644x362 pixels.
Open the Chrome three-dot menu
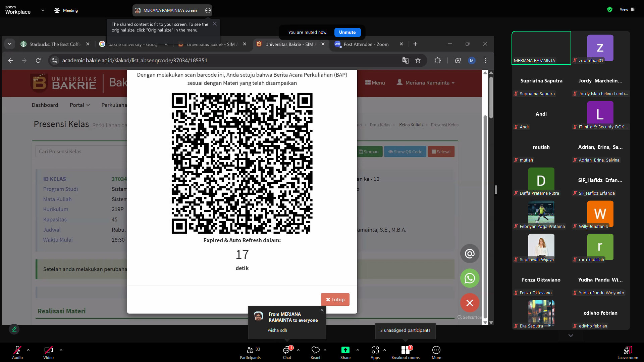(x=486, y=60)
